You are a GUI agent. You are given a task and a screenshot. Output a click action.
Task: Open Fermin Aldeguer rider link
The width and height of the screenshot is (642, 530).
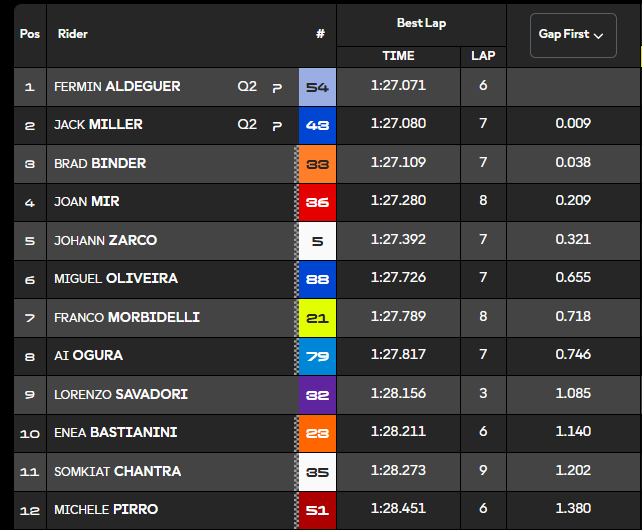click(117, 86)
